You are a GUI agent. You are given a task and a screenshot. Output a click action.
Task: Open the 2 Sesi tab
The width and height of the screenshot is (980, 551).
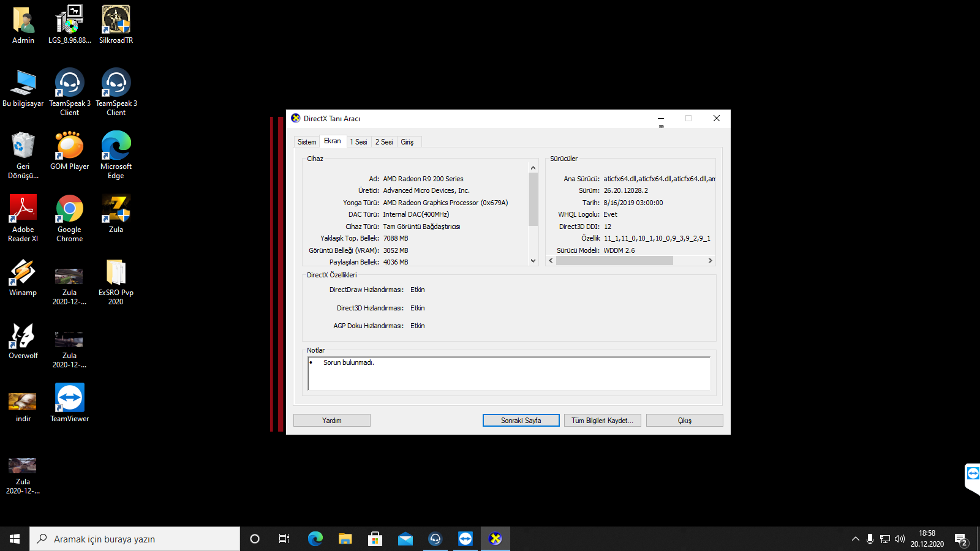384,142
